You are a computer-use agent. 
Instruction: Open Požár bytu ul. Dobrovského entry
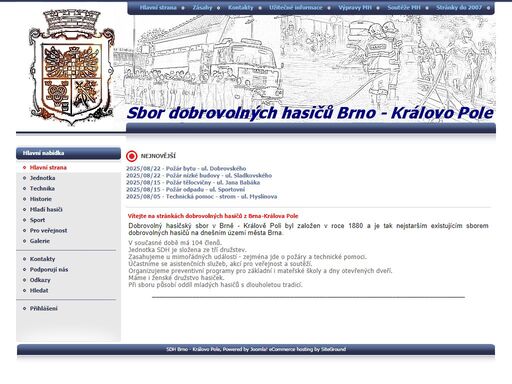click(186, 169)
